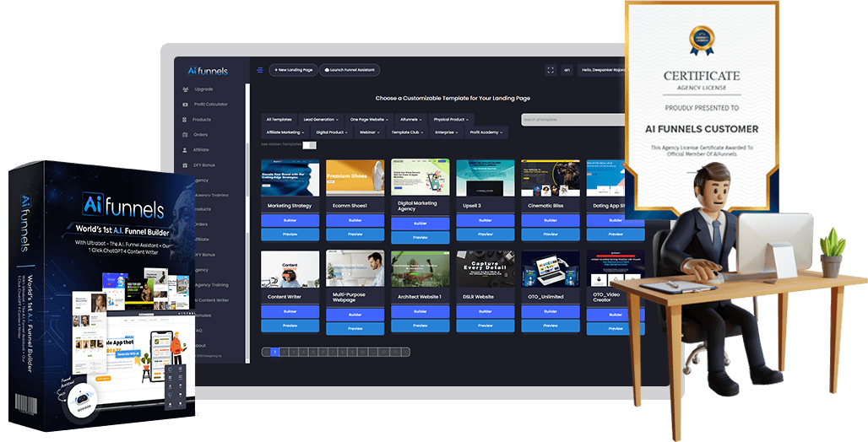Expand the One Page Website dropdown

[x=370, y=120]
